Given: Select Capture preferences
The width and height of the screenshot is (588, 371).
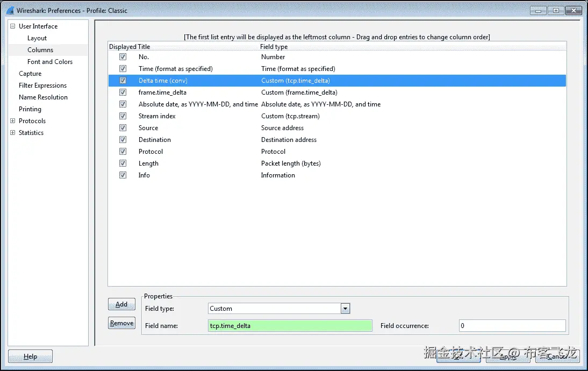Looking at the screenshot, I should coord(30,73).
